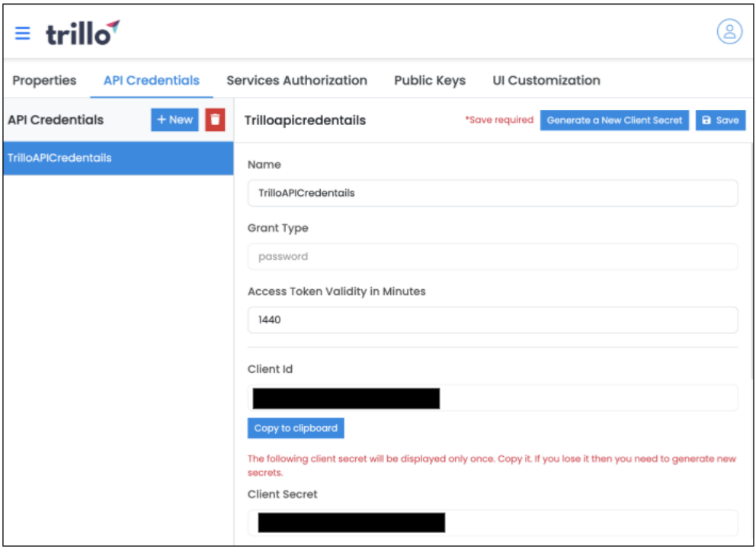Open the UI Customization tab
Viewport: 756px width, 553px height.
point(546,80)
